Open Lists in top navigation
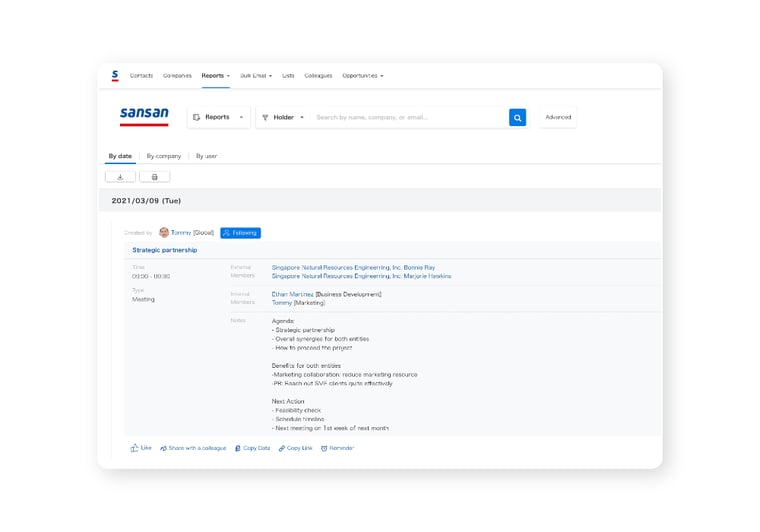760x532 pixels. pyautogui.click(x=288, y=76)
